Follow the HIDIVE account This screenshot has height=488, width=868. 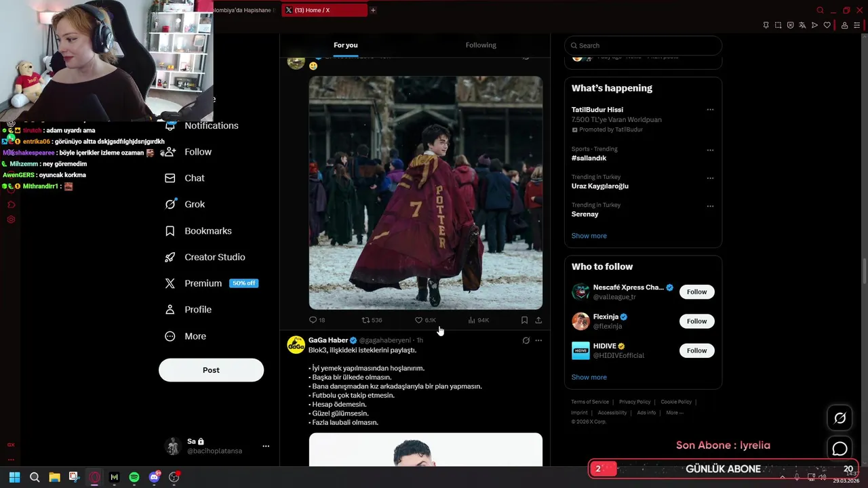click(x=696, y=350)
